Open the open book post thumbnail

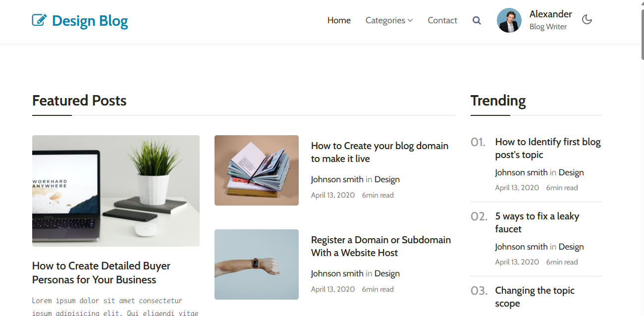pyautogui.click(x=257, y=170)
